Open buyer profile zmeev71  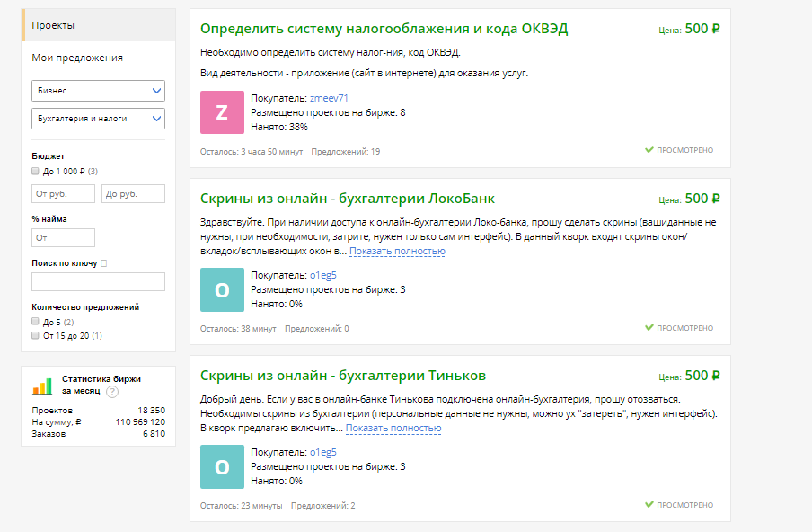[x=329, y=98]
